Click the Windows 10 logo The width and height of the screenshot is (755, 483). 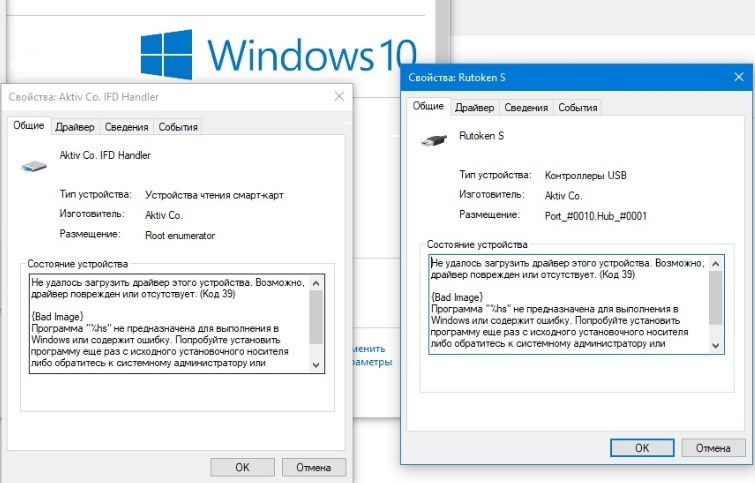click(277, 52)
